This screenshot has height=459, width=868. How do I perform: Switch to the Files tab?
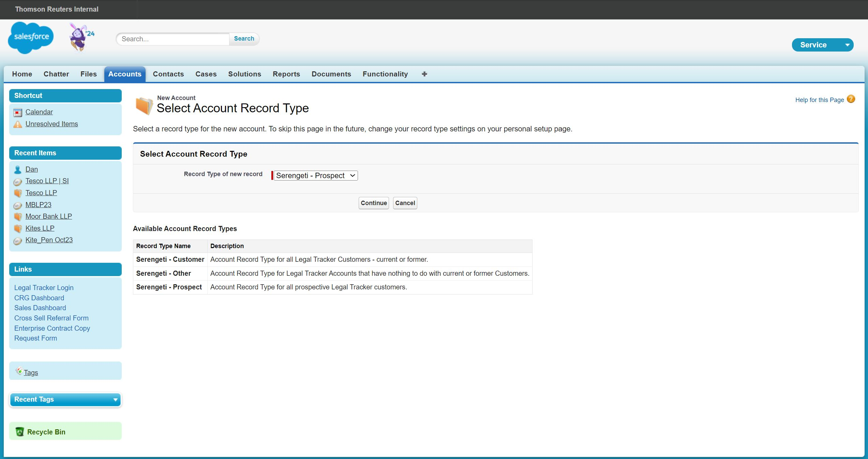89,74
